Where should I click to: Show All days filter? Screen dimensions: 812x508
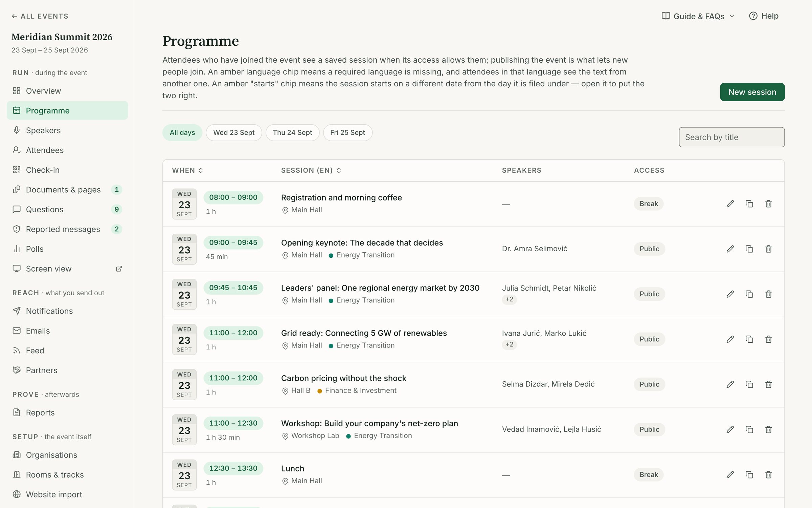(x=182, y=132)
